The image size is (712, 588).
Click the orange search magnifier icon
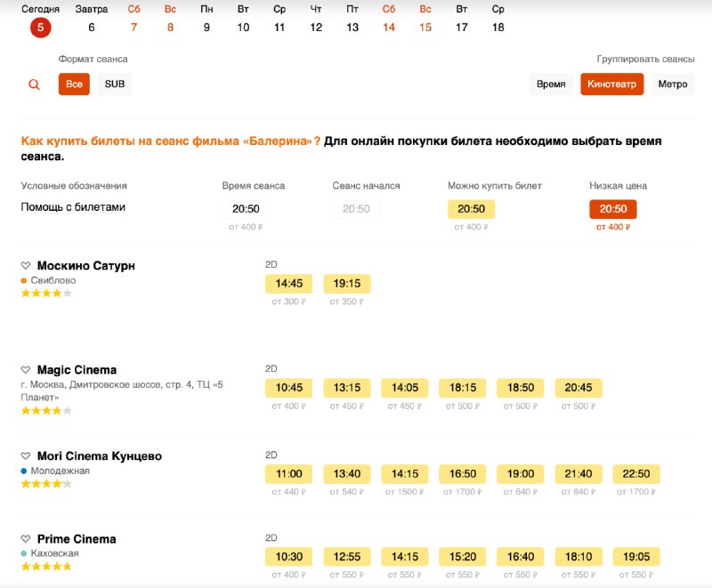pyautogui.click(x=34, y=85)
